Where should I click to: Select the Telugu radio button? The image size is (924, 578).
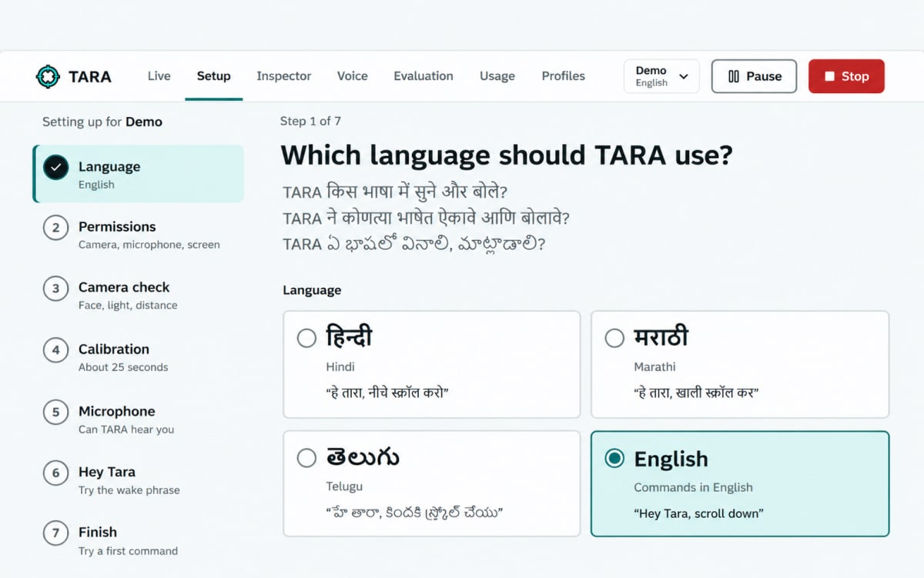pos(306,458)
